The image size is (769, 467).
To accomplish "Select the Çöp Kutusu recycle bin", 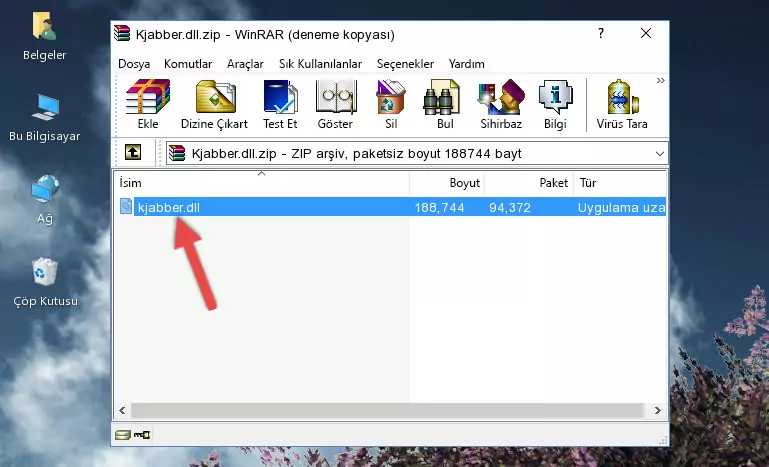I will [x=45, y=283].
